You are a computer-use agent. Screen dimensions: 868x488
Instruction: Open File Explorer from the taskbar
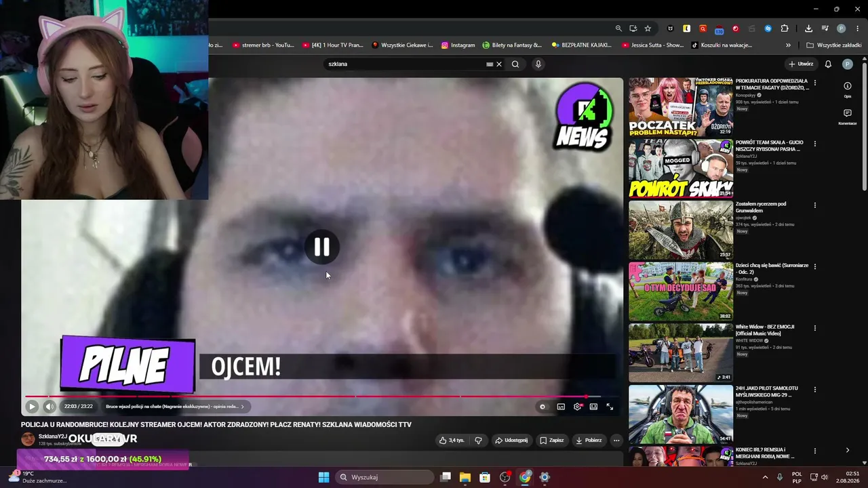(465, 477)
